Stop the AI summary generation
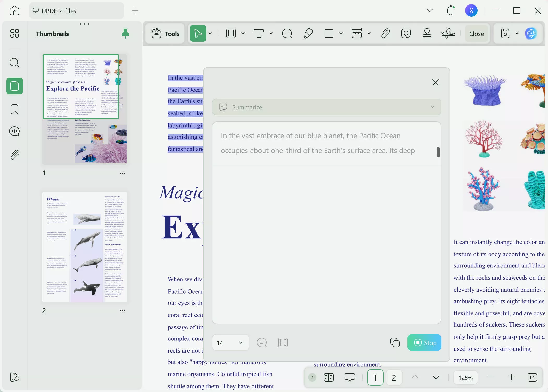The width and height of the screenshot is (548, 392). (424, 342)
